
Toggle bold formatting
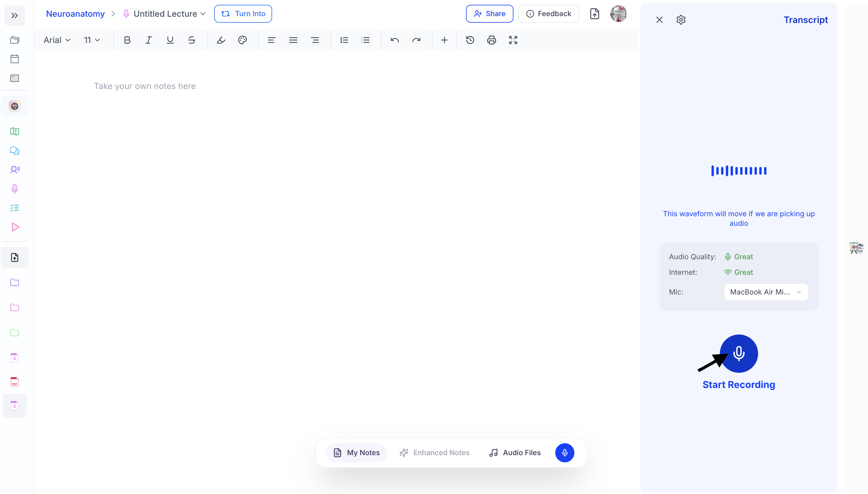127,40
